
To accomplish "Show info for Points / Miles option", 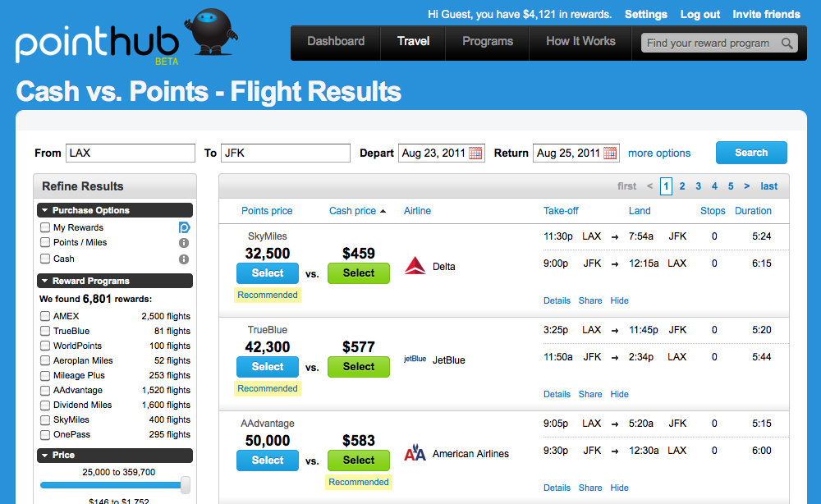I will [x=184, y=243].
